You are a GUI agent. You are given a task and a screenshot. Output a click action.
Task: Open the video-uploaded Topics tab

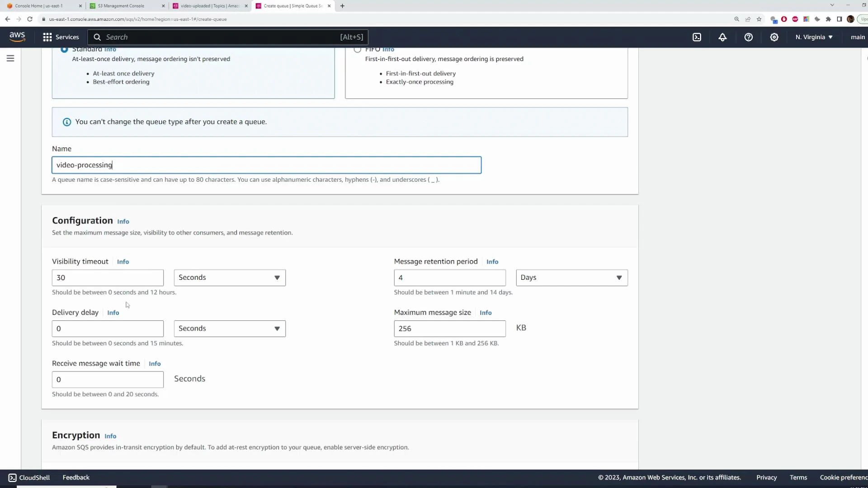tap(209, 6)
